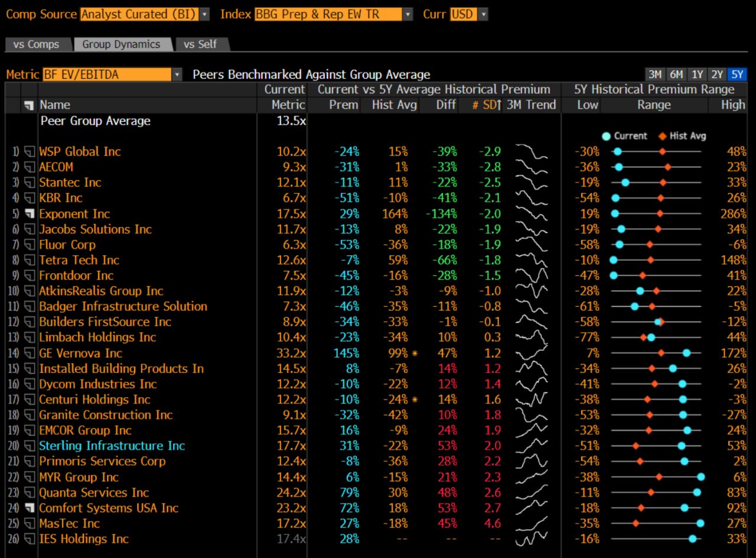Select the 1Y time range button
This screenshot has width=756, height=558.
click(x=697, y=74)
